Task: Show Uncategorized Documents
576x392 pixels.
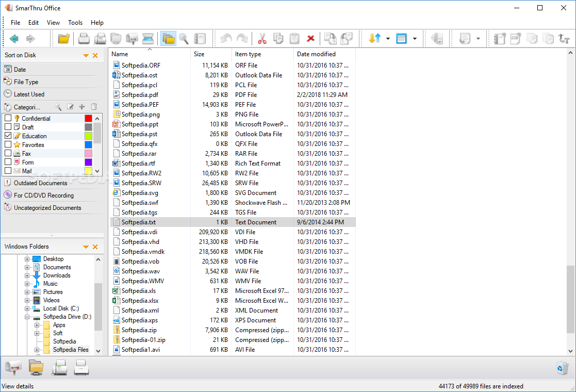Action: (53, 208)
